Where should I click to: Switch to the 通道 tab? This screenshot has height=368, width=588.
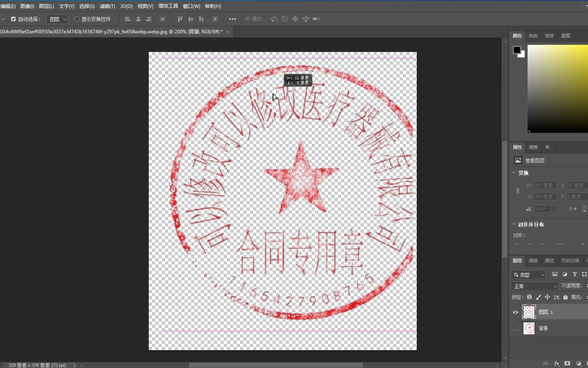point(533,261)
